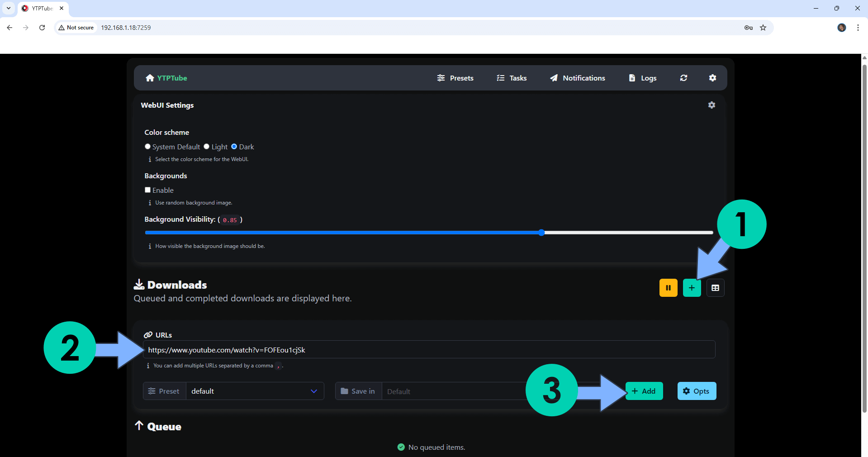
Task: Select the Dark color scheme radio
Action: pos(234,147)
